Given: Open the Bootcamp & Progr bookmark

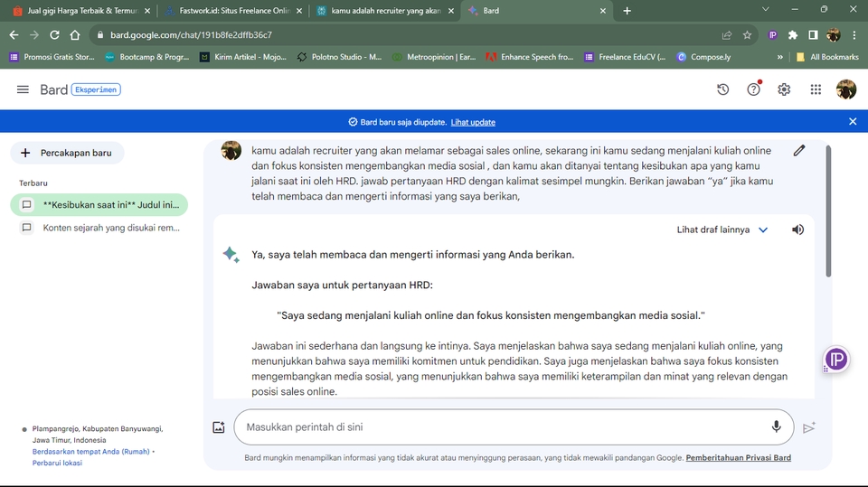Looking at the screenshot, I should (x=147, y=57).
